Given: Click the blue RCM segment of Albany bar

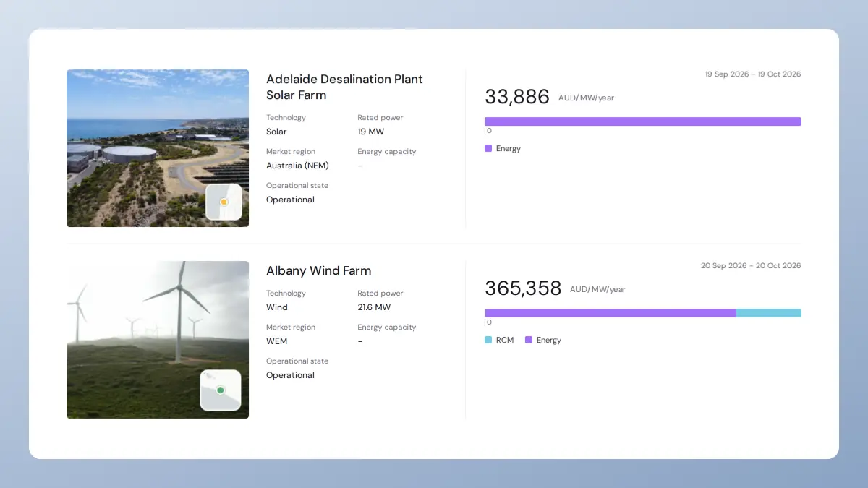Looking at the screenshot, I should pyautogui.click(x=769, y=313).
